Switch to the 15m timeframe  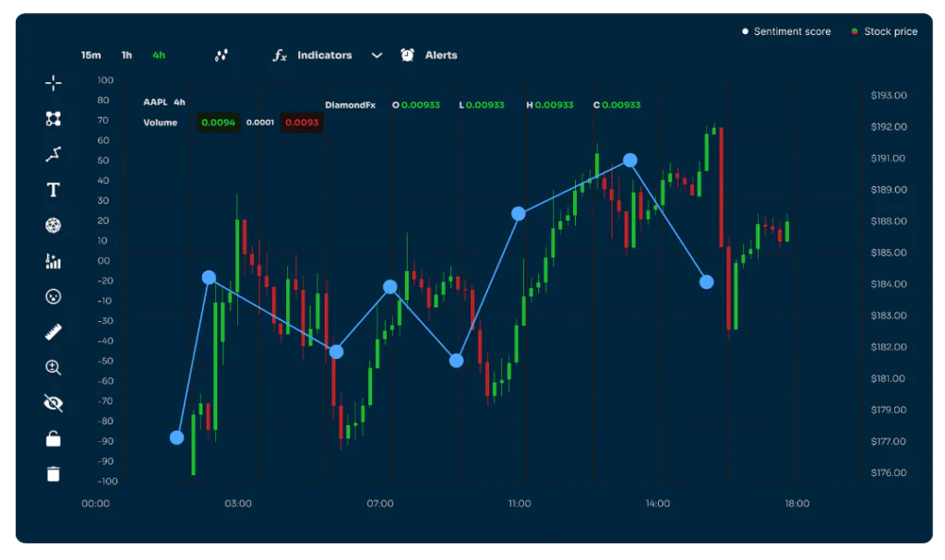click(90, 54)
